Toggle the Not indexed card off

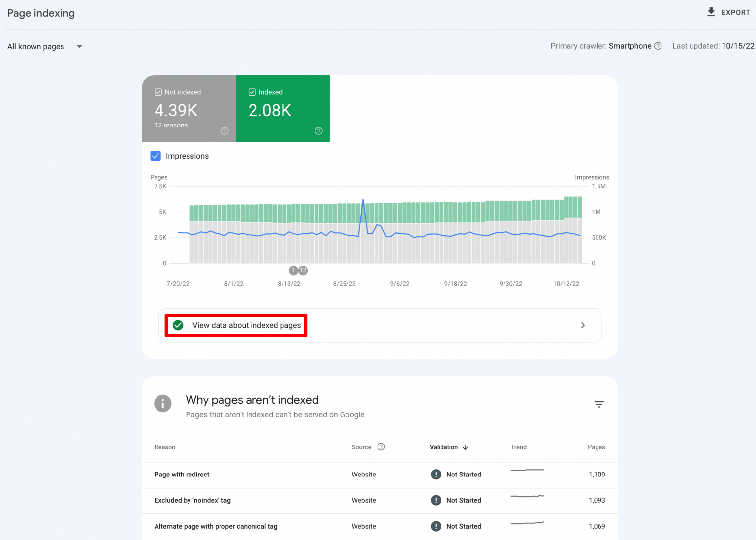[x=158, y=92]
